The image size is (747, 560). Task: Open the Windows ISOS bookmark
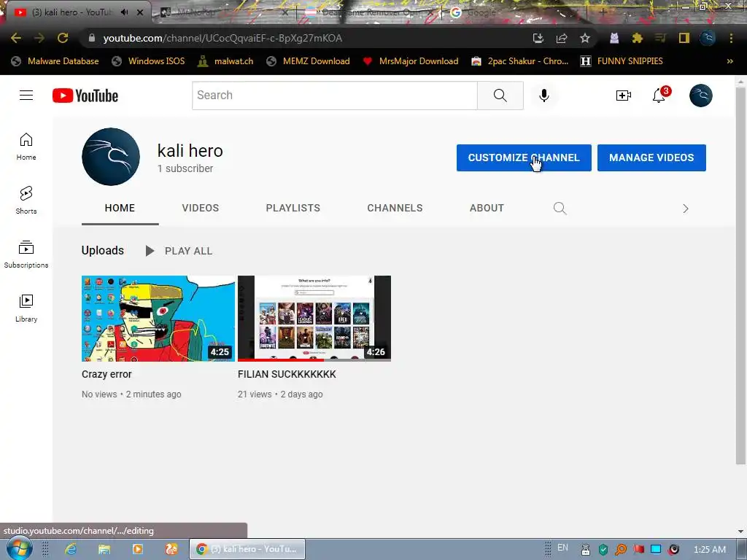click(x=149, y=61)
